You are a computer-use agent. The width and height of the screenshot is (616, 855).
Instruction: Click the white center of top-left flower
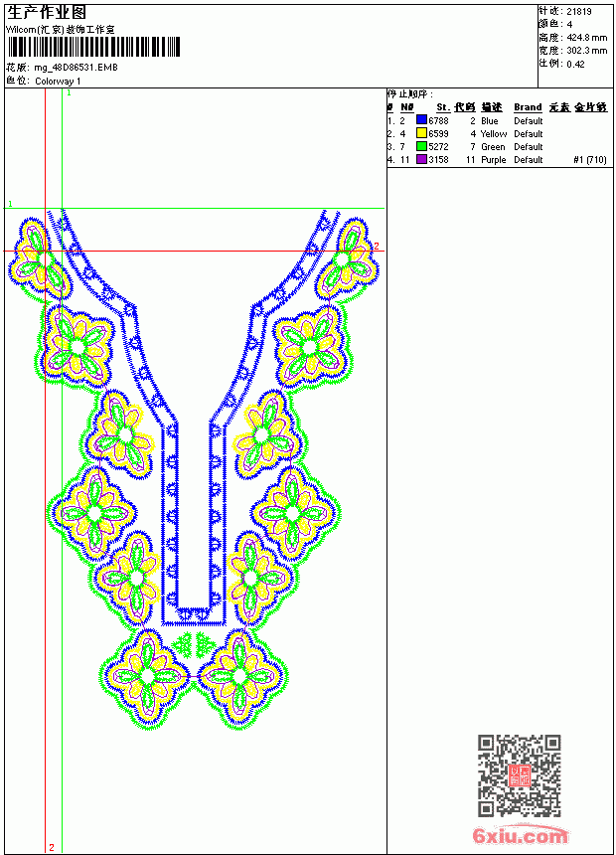[x=37, y=256]
